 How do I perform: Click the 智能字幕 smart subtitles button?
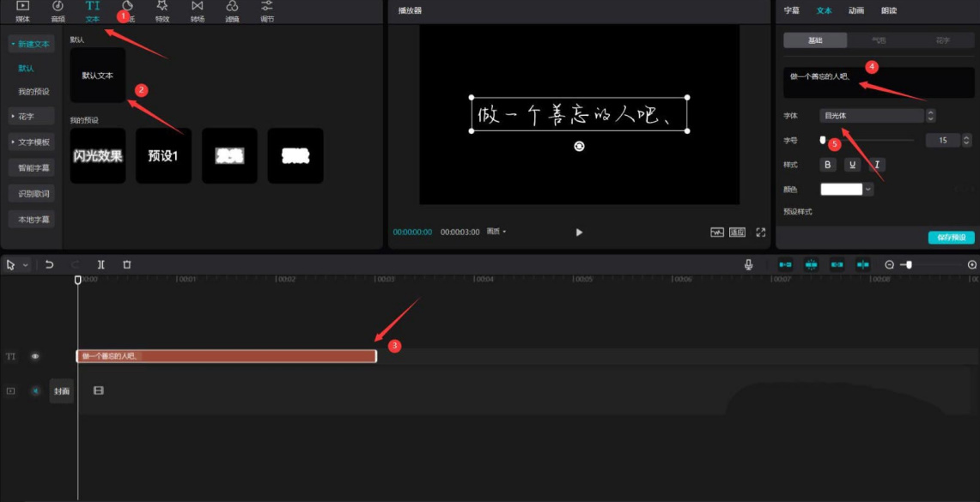33,167
